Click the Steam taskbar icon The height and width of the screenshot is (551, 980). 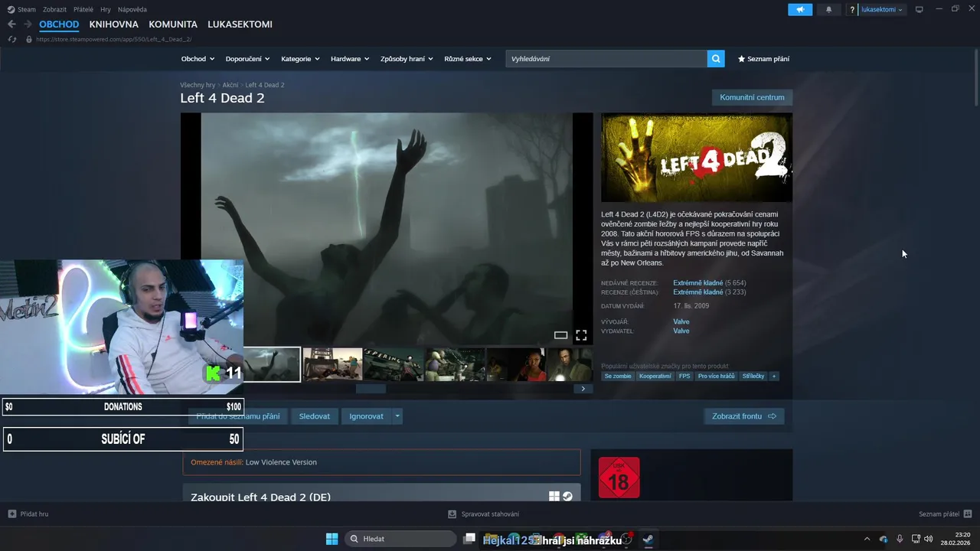[x=648, y=539]
